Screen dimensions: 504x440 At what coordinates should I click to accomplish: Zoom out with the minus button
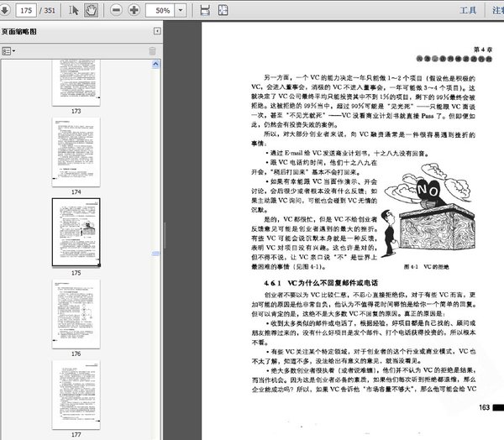pos(116,10)
